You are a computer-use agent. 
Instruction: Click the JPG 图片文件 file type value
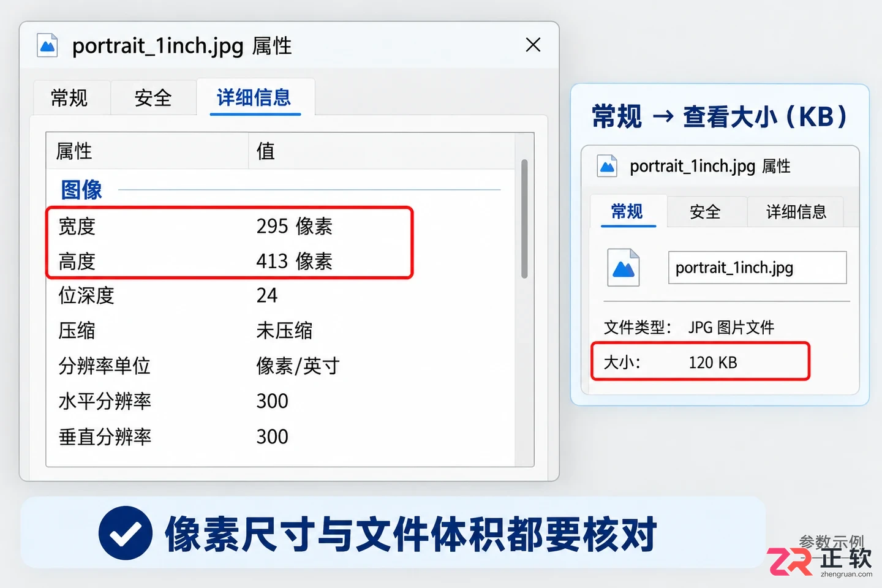point(731,328)
